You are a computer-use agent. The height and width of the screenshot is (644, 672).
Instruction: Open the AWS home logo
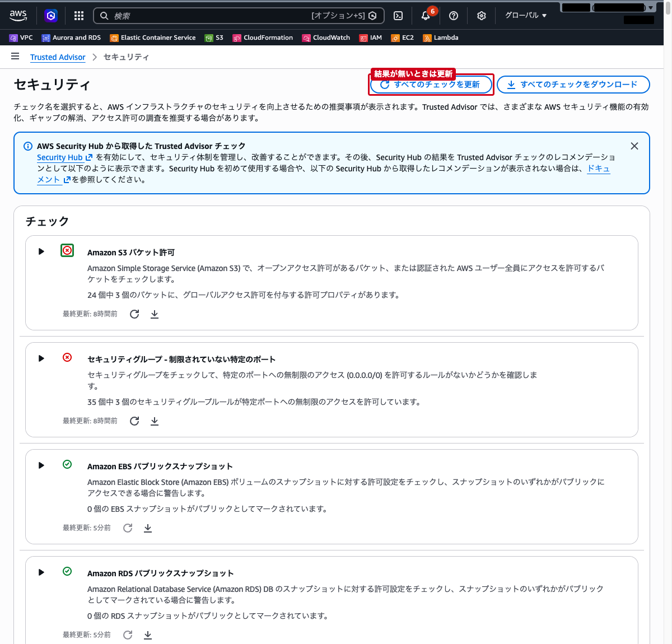(18, 16)
